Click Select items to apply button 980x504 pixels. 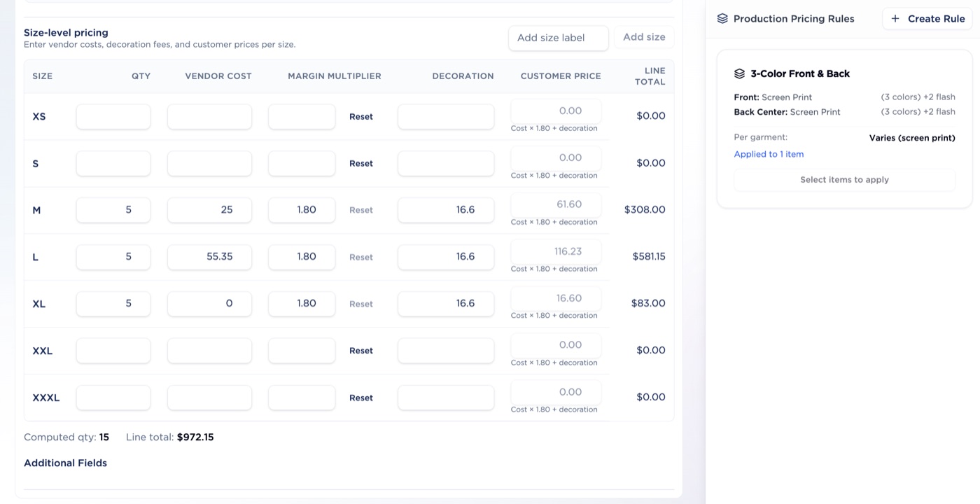(844, 180)
